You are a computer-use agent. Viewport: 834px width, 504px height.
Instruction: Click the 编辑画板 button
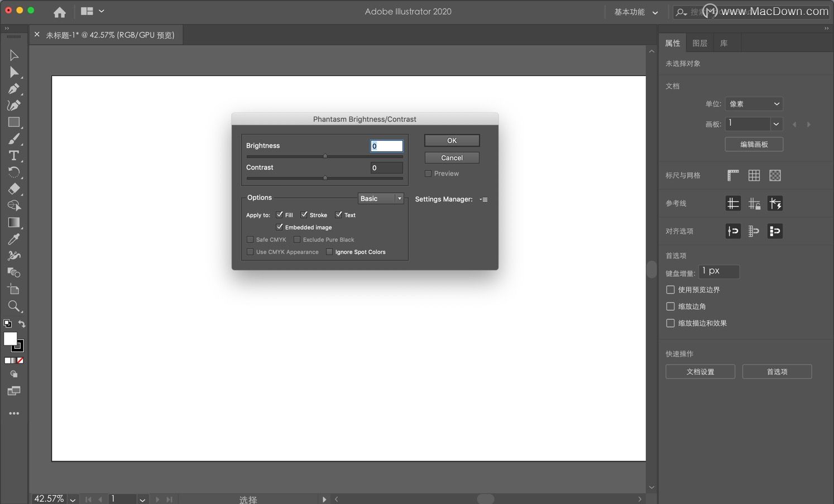[x=754, y=144]
